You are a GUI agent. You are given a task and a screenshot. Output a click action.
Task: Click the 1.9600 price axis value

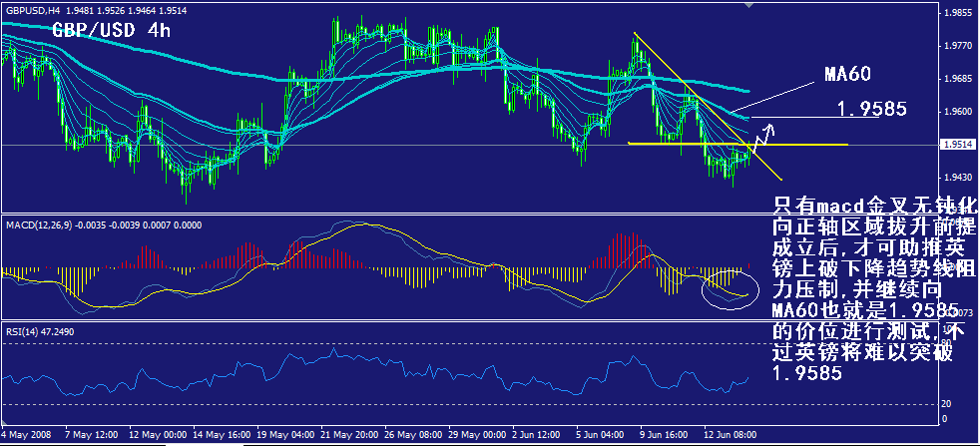coord(959,112)
